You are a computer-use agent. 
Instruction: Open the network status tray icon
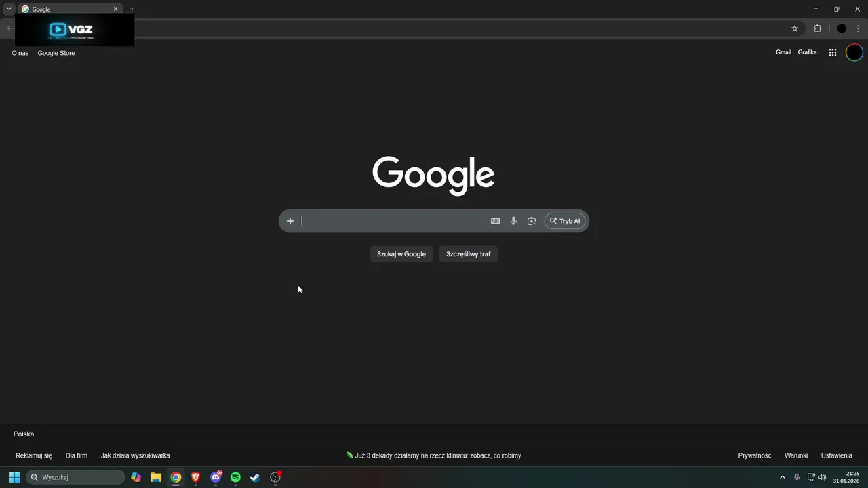point(811,477)
